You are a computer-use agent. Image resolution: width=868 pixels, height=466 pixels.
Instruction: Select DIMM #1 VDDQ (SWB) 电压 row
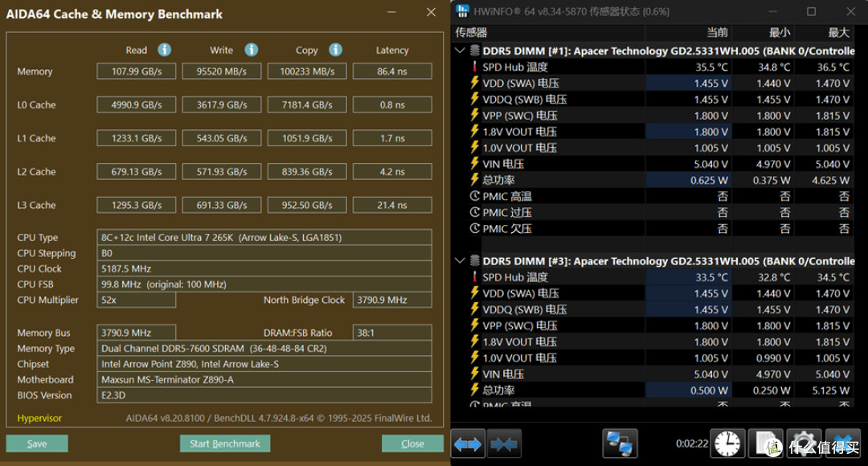pos(660,99)
